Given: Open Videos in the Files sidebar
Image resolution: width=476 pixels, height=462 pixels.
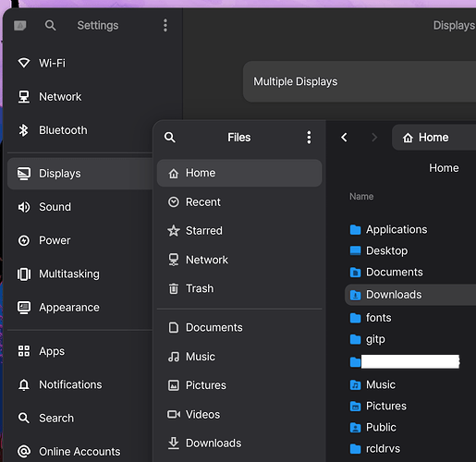Looking at the screenshot, I should (239, 414).
